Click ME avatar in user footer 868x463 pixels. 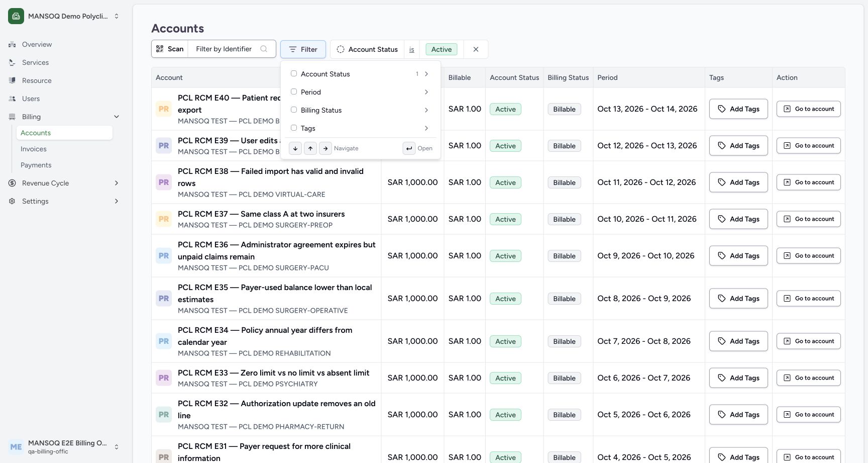(x=16, y=446)
